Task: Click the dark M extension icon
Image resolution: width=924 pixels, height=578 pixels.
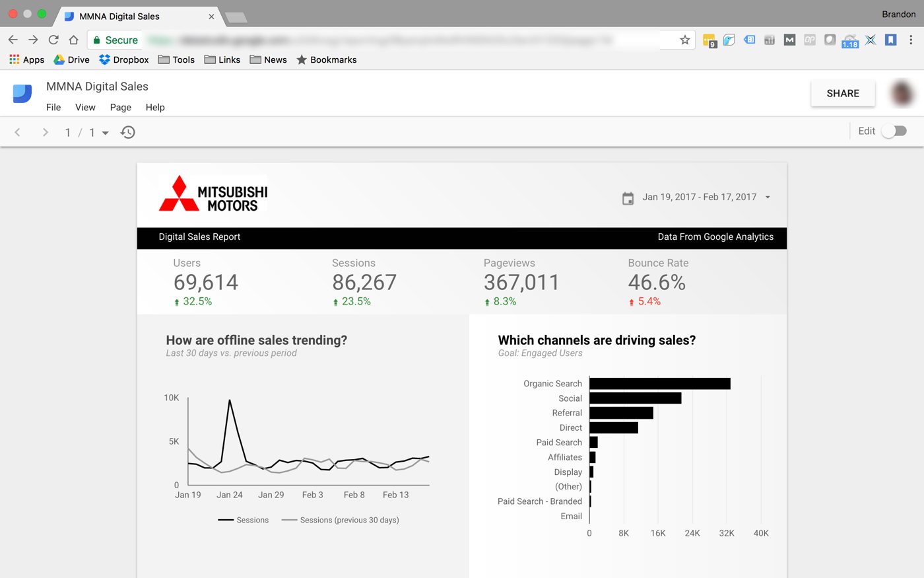Action: (x=789, y=40)
